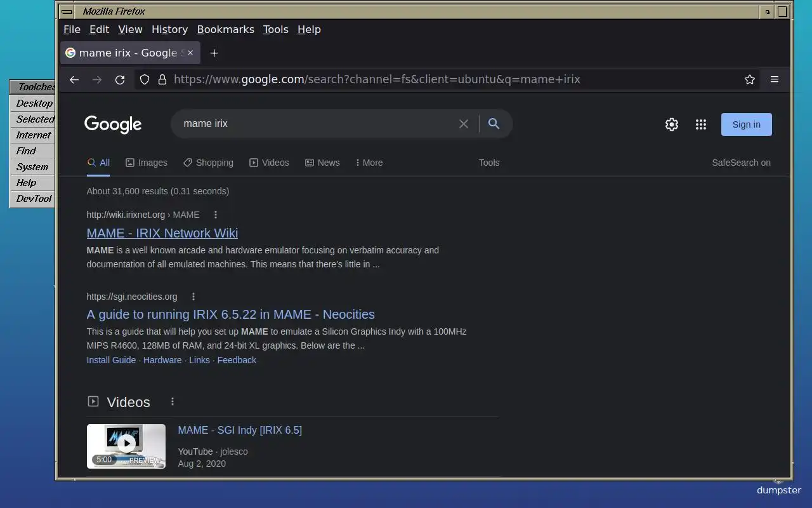The width and height of the screenshot is (812, 508).
Task: Click the Google logo
Action: [113, 124]
